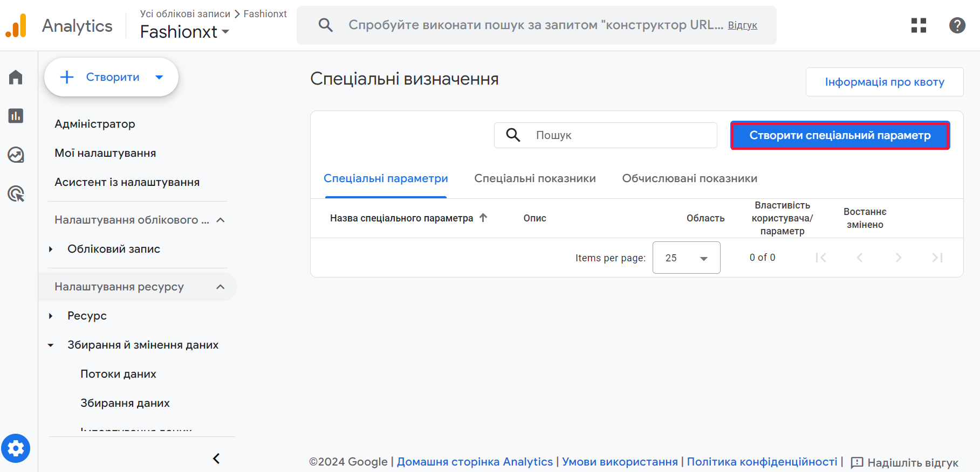This screenshot has width=980, height=472.
Task: Open the Створити dropdown button
Action: tap(111, 77)
